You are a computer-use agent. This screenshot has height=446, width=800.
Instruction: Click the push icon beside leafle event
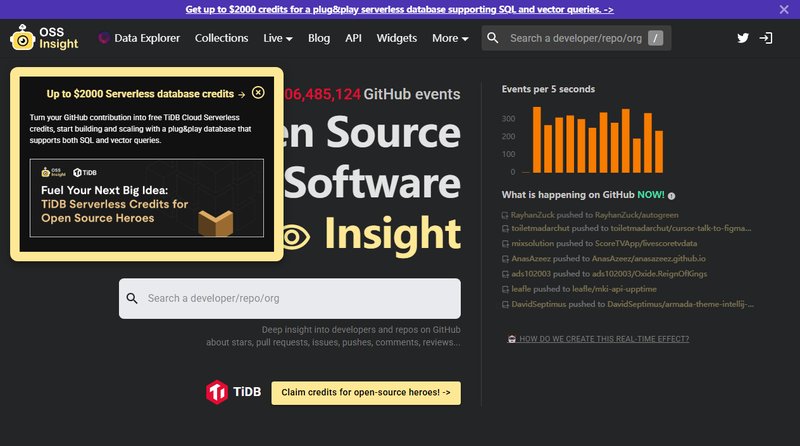click(505, 289)
